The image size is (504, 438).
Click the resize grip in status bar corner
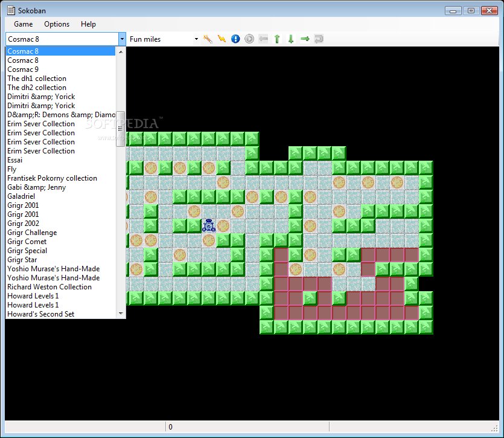pos(495,428)
